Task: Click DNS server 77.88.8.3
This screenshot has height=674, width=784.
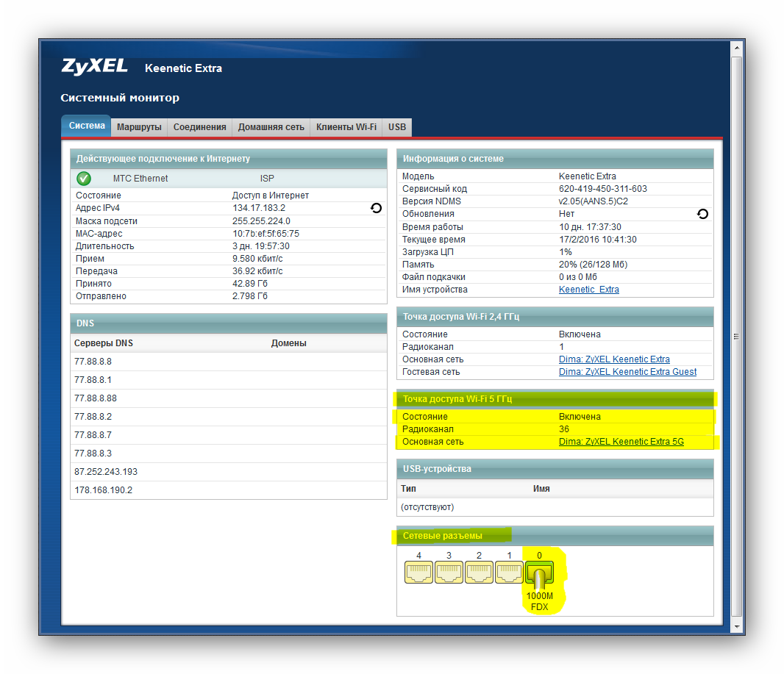Action: (x=93, y=453)
